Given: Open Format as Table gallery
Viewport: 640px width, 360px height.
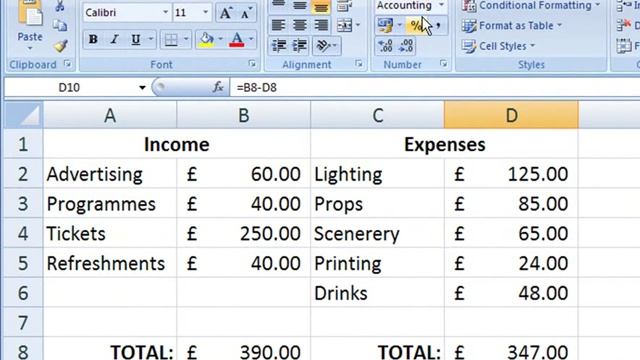Looking at the screenshot, I should point(512,26).
